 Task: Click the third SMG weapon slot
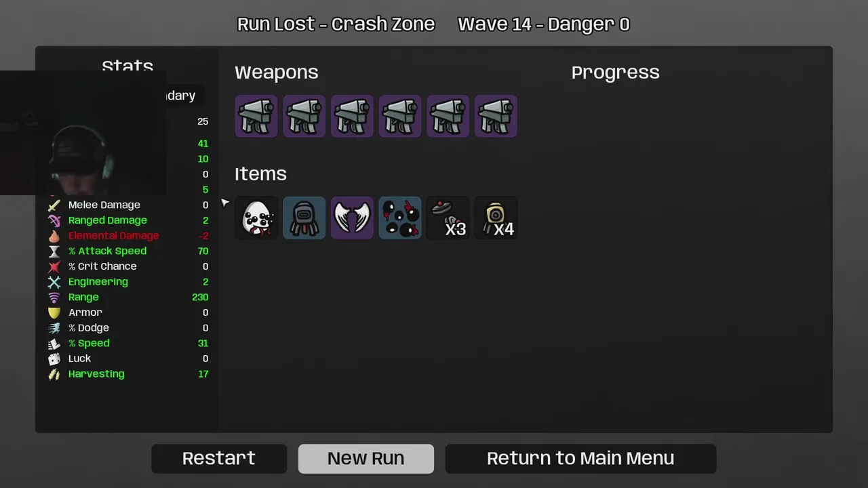(x=352, y=116)
